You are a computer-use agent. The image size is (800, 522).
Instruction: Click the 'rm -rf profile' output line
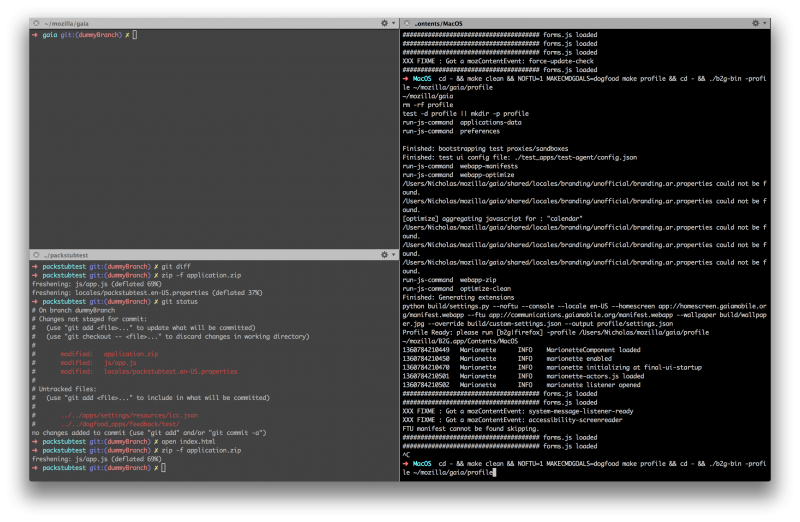point(428,105)
